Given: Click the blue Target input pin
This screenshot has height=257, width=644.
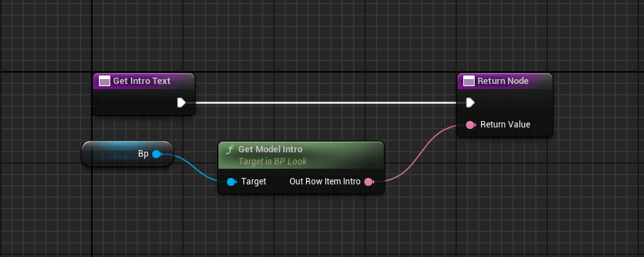Looking at the screenshot, I should 232,182.
